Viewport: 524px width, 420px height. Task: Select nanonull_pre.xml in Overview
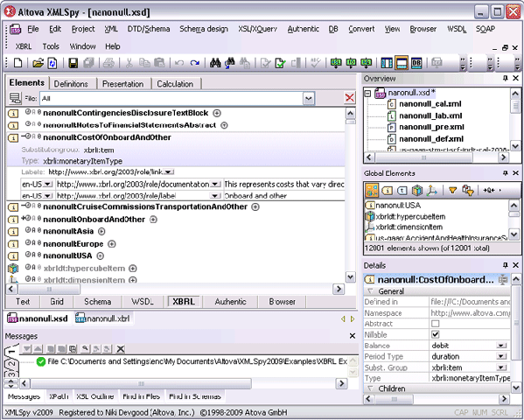431,127
